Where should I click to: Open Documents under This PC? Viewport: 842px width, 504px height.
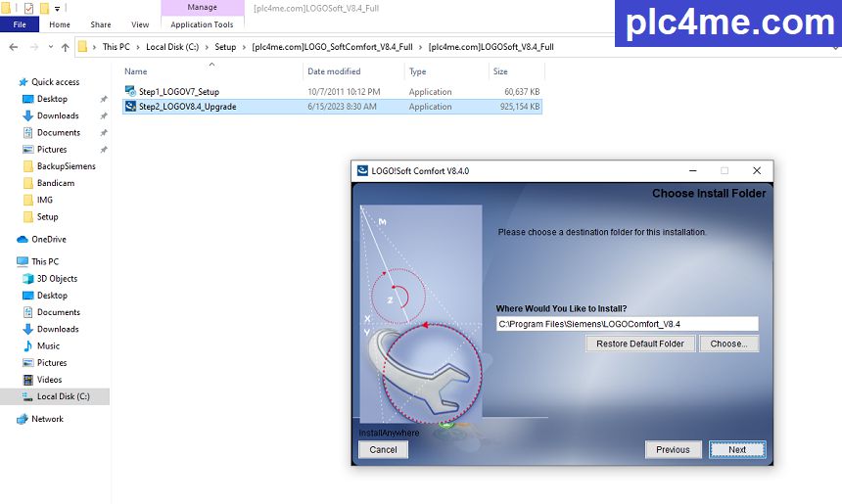pos(59,312)
